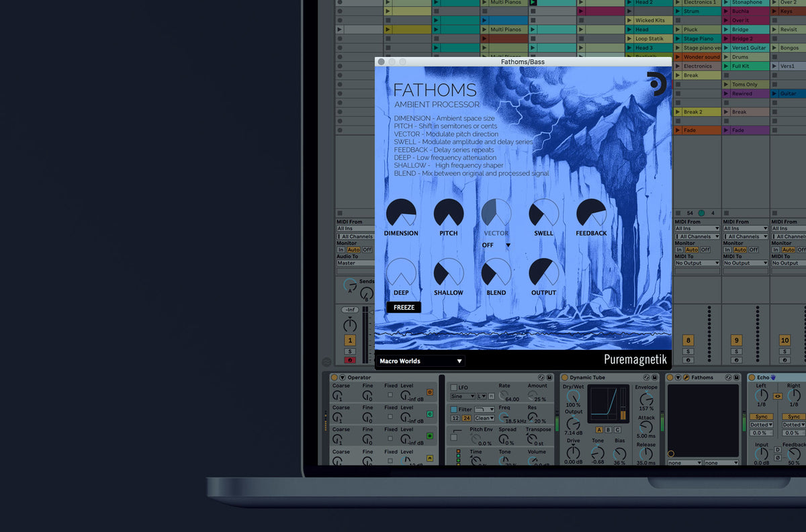Toggle the Operator device activator circle

tap(334, 378)
